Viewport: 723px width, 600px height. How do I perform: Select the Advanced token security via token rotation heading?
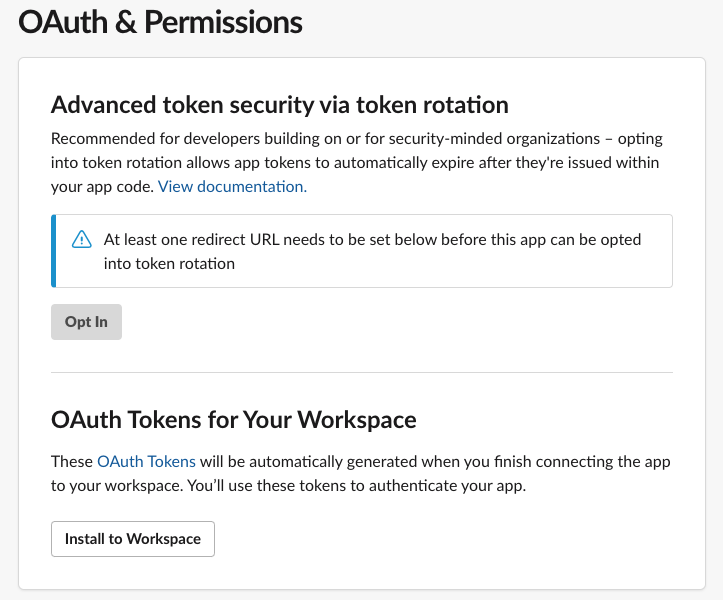(x=280, y=105)
